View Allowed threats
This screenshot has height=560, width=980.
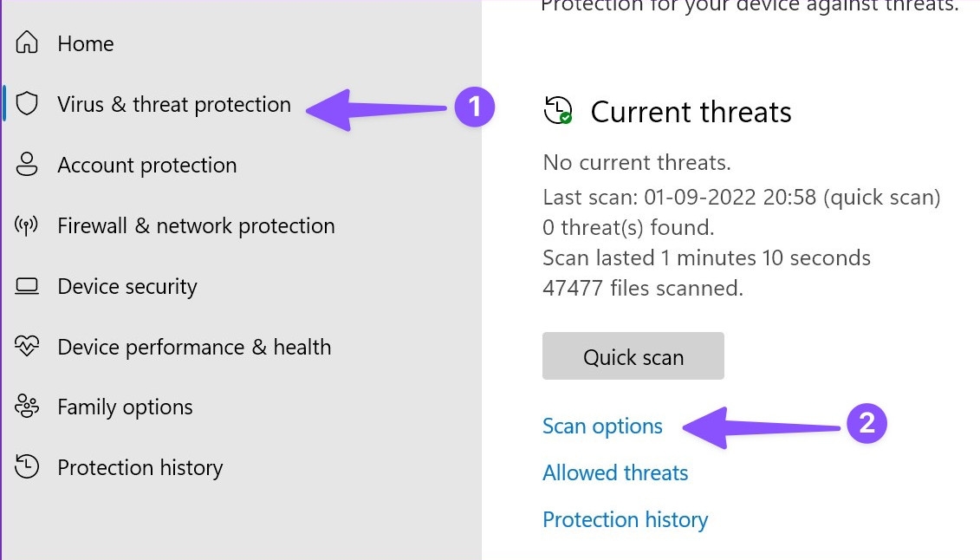[615, 472]
